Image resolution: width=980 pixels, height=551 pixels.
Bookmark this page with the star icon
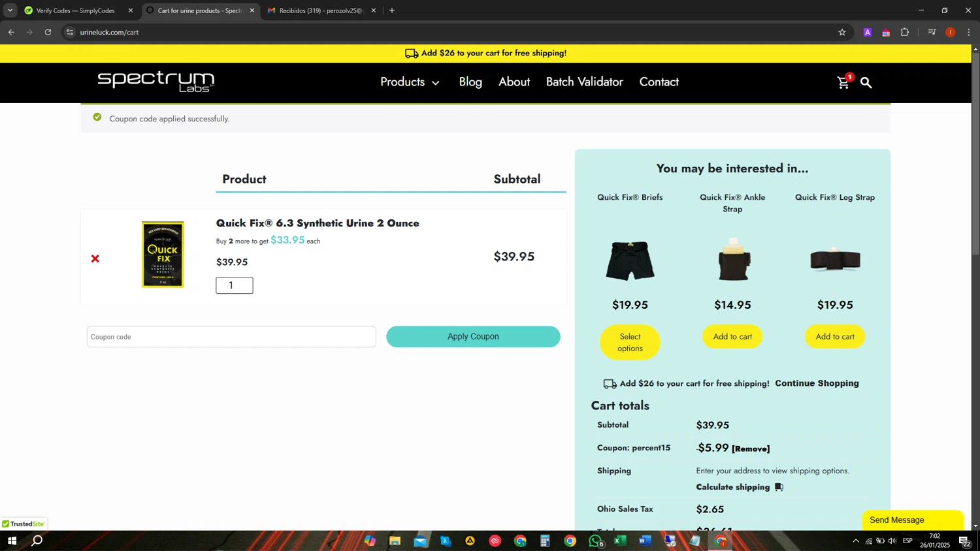tap(842, 32)
